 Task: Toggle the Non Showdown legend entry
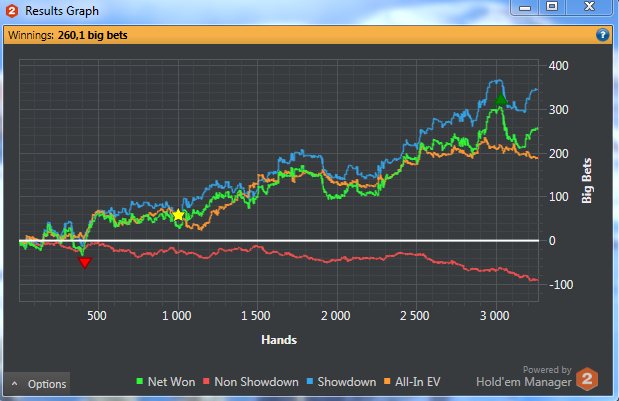point(251,382)
